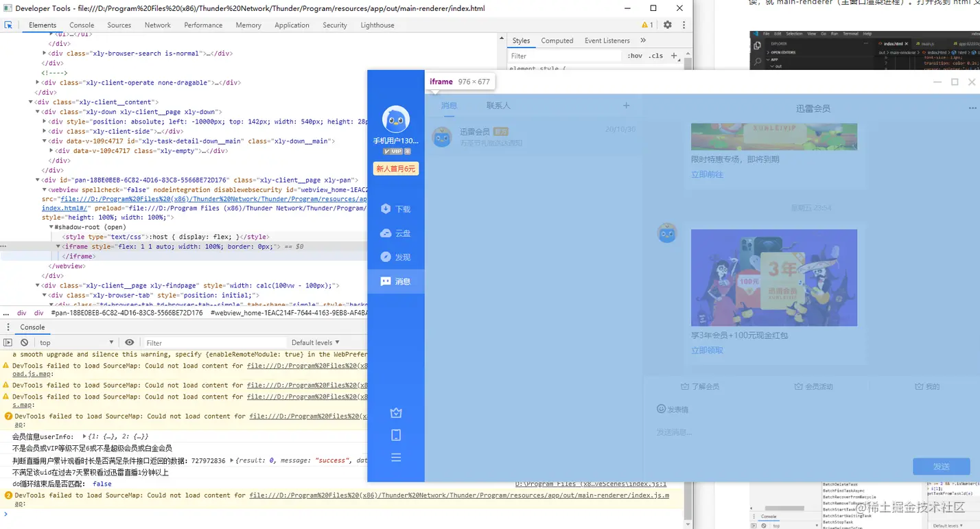
Task: Select 消息 (Messages) in Thunder sidebar
Action: click(x=395, y=281)
